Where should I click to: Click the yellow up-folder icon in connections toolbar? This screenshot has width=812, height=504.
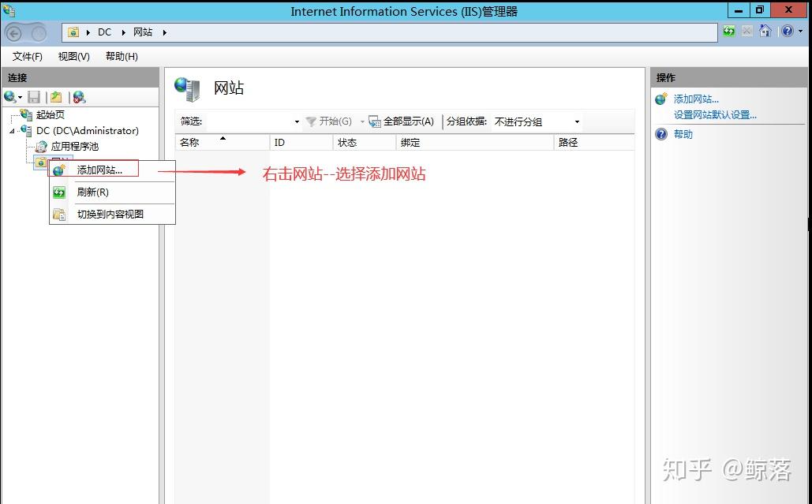click(x=54, y=96)
